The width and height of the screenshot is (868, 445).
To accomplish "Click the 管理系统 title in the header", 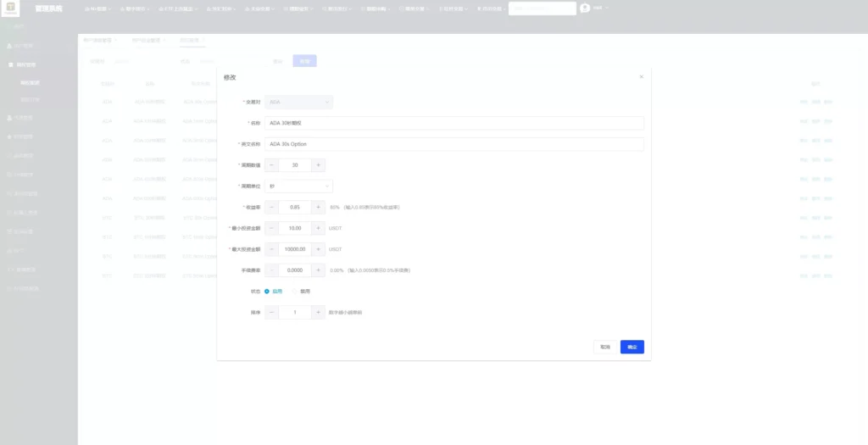I will (48, 8).
